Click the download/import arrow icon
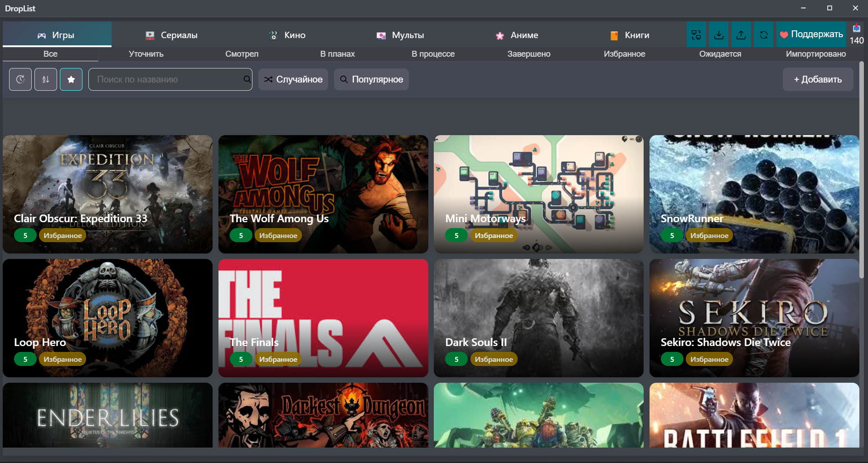868x463 pixels. [x=719, y=34]
